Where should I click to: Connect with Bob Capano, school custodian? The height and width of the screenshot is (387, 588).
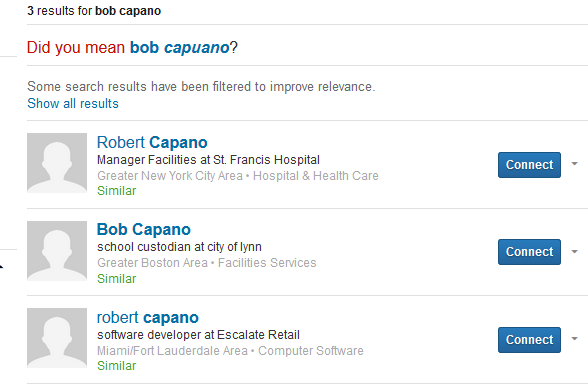[x=529, y=252]
